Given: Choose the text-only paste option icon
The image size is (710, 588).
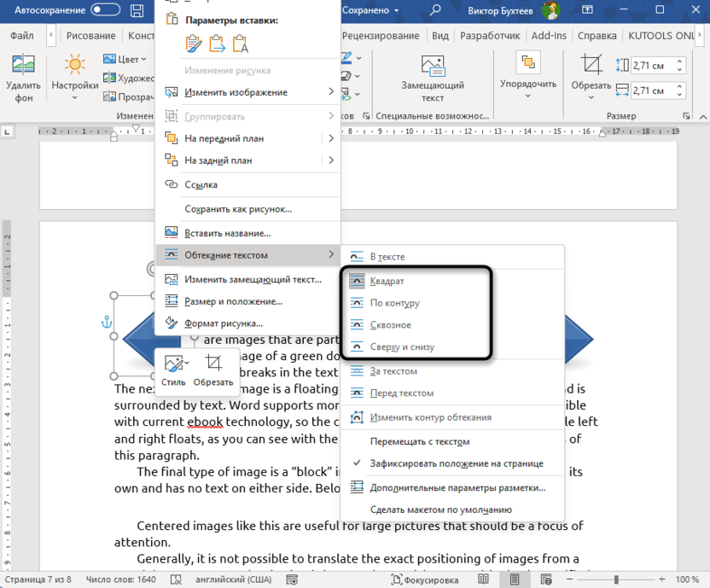Looking at the screenshot, I should tap(241, 44).
